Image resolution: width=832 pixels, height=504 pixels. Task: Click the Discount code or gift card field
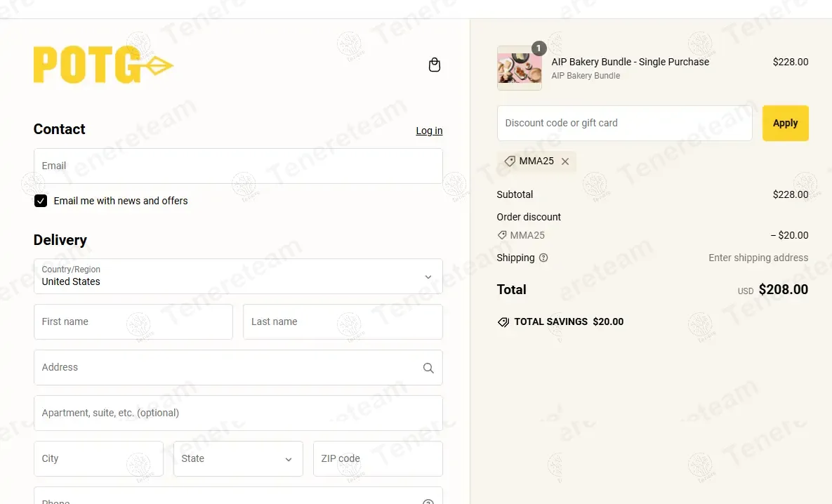click(x=624, y=124)
